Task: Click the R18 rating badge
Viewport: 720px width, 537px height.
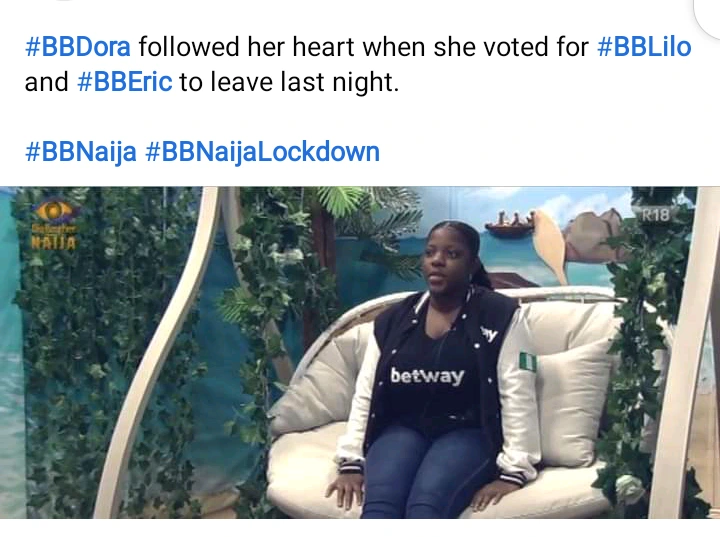Action: pos(655,215)
